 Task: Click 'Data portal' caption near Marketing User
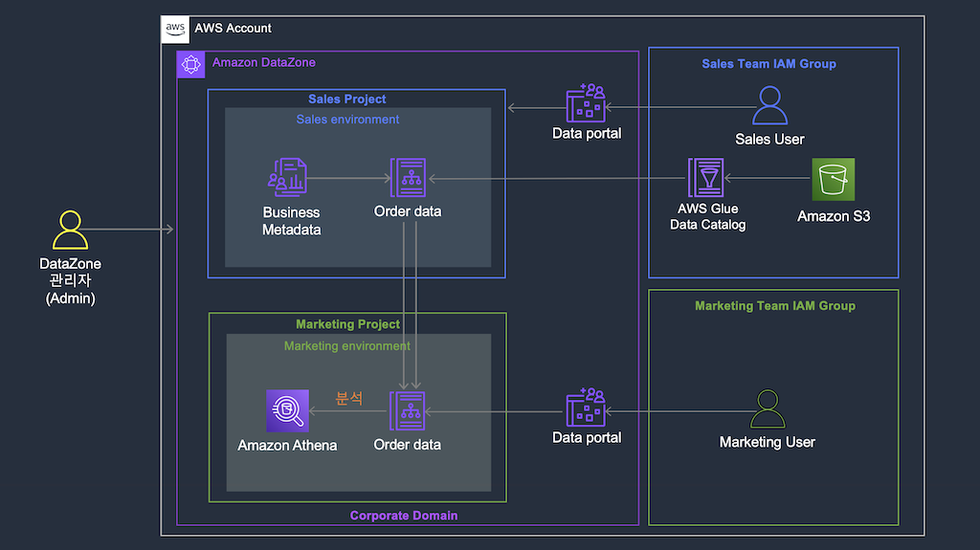[587, 437]
